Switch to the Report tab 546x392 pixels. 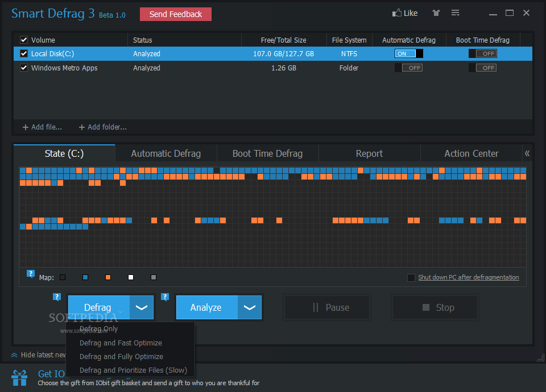pyautogui.click(x=369, y=153)
